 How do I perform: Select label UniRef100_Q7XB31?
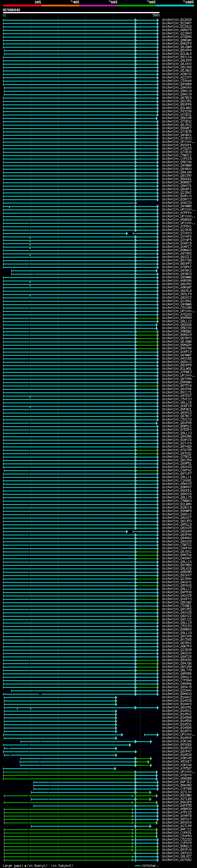click(177, 115)
